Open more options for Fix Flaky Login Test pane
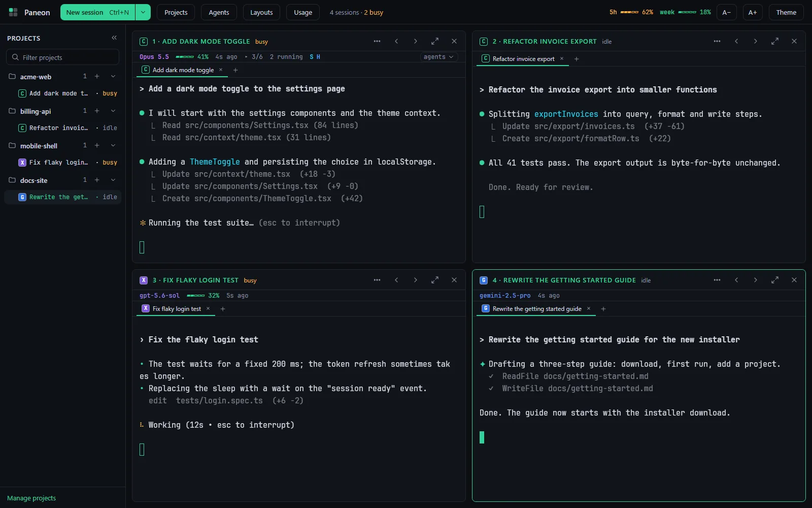 (x=377, y=280)
